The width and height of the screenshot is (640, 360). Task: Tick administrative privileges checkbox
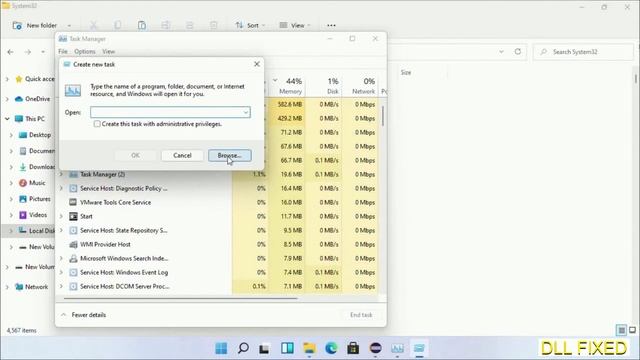[x=97, y=124]
